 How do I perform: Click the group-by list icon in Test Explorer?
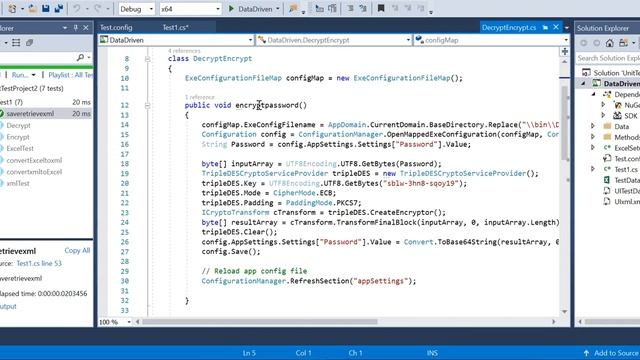16,43
